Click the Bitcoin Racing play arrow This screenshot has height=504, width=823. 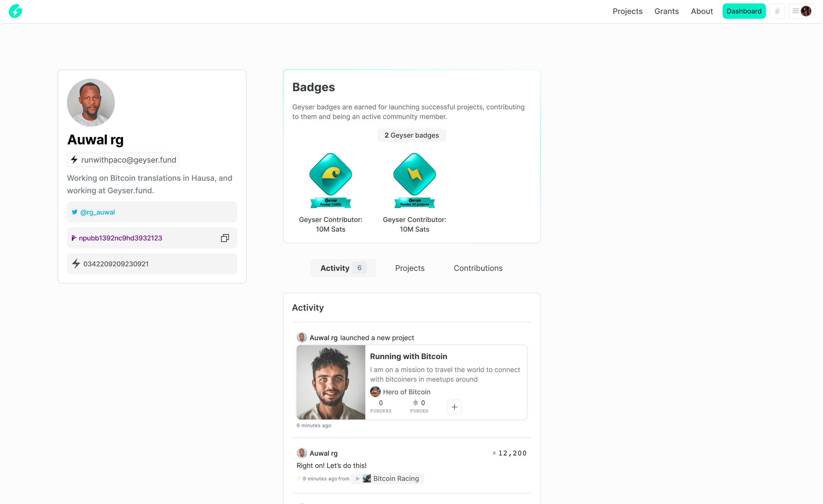coord(357,478)
